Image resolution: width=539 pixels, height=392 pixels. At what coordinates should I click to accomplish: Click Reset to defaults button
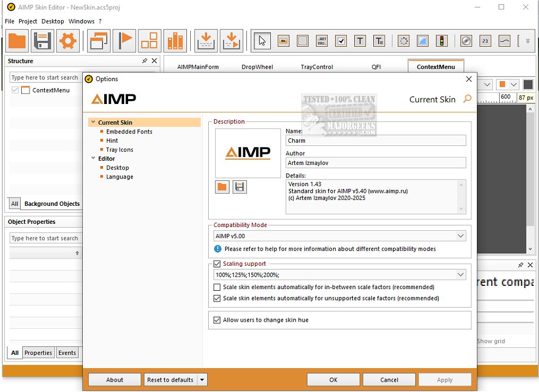[x=170, y=379]
